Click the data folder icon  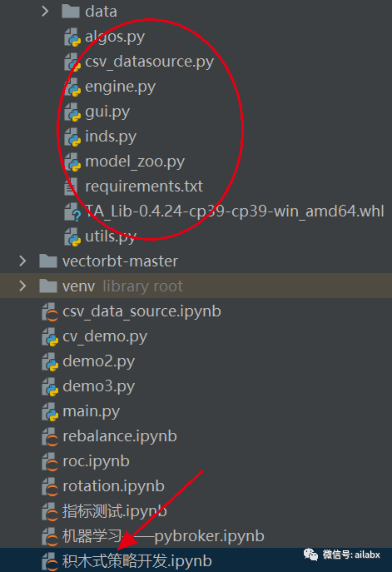(x=71, y=12)
